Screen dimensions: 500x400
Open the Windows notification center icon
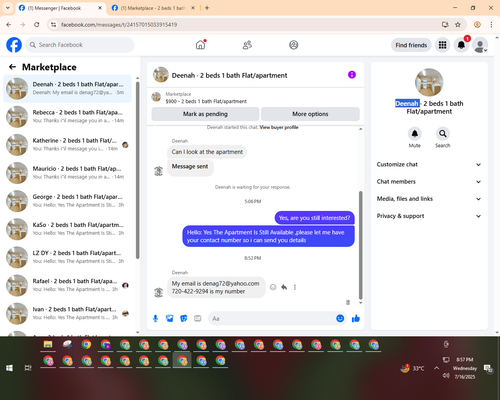488,368
